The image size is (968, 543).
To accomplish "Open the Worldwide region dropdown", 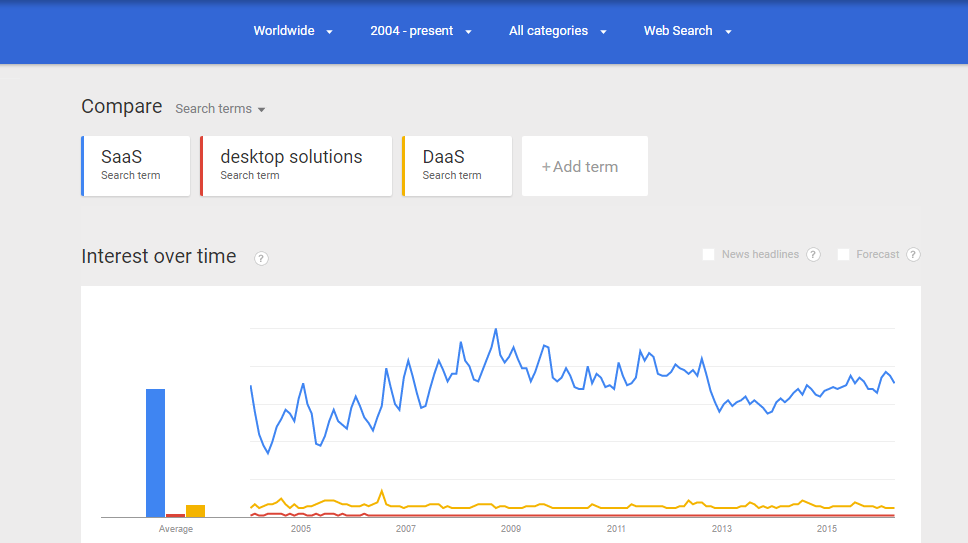I will [x=293, y=31].
